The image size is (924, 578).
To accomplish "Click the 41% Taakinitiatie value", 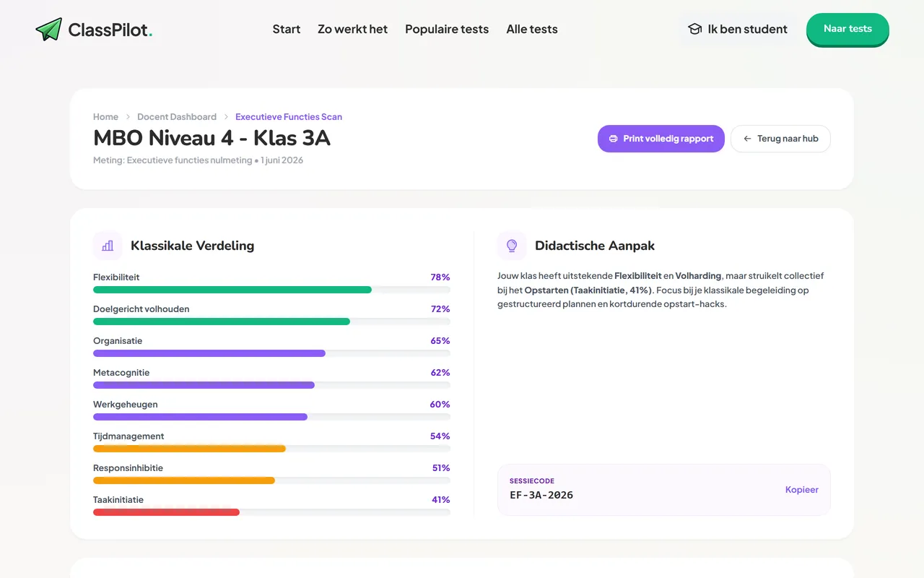I will 440,500.
